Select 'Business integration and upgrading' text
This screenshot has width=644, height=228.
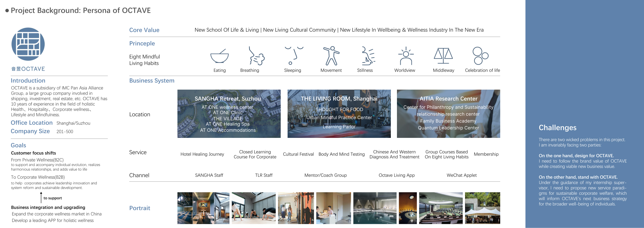(48, 208)
